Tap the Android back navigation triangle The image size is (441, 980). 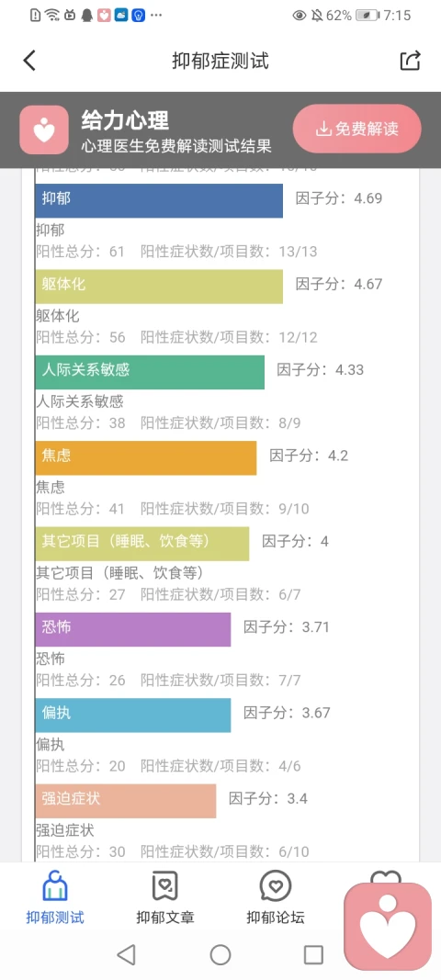(x=127, y=954)
